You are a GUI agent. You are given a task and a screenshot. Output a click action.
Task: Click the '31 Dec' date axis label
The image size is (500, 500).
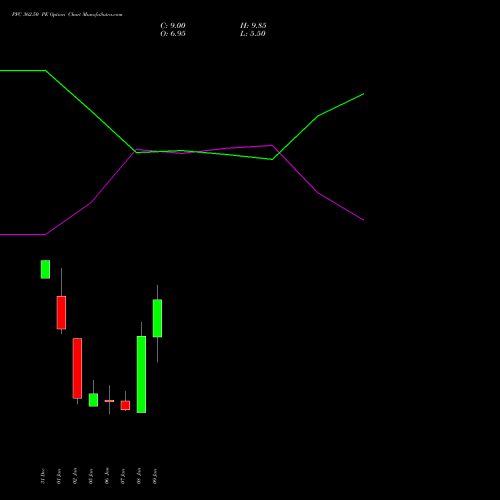pos(43,476)
